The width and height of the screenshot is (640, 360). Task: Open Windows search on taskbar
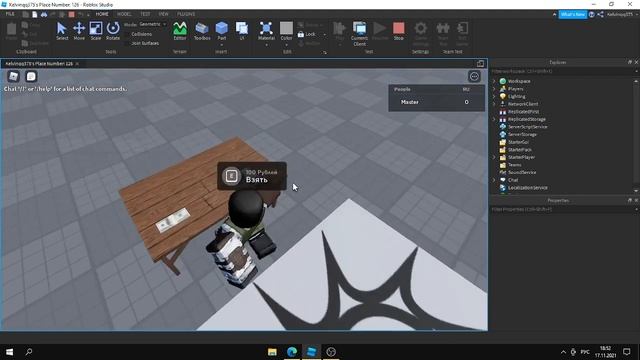29,351
